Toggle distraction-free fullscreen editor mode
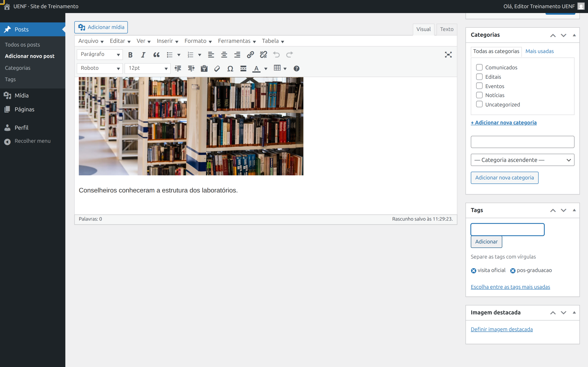Image resolution: width=588 pixels, height=367 pixels. (448, 55)
